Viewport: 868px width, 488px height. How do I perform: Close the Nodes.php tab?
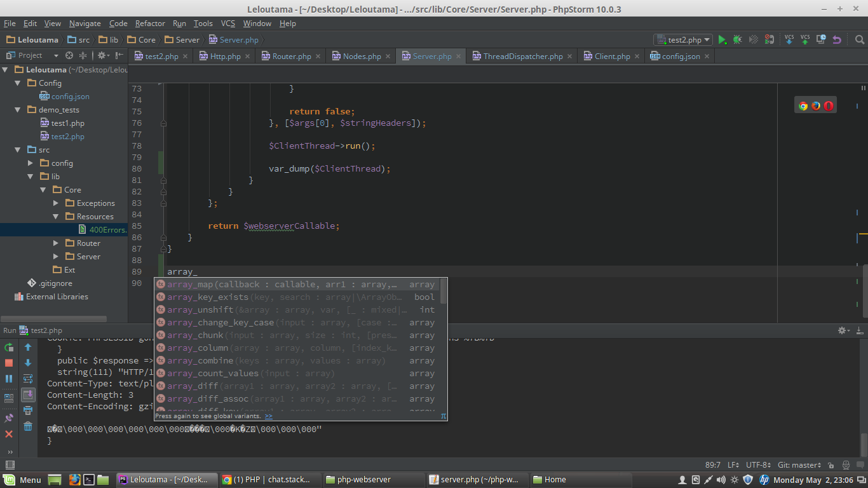pos(388,56)
